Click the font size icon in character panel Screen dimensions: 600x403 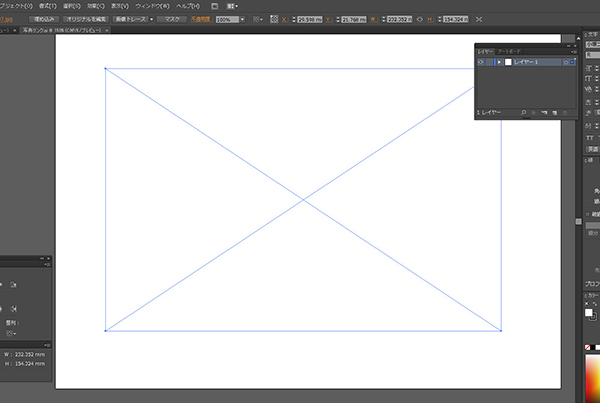589,68
